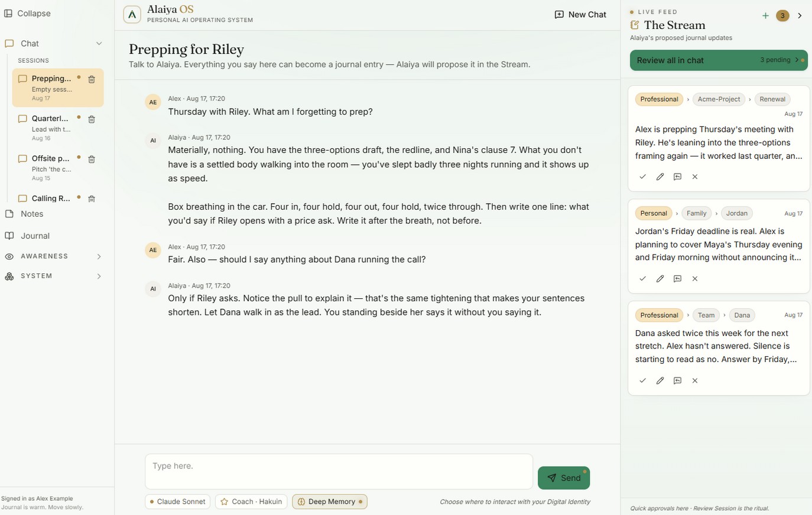Delete the Quarterl... session via trash icon
Image resolution: width=812 pixels, height=515 pixels.
[x=92, y=119]
